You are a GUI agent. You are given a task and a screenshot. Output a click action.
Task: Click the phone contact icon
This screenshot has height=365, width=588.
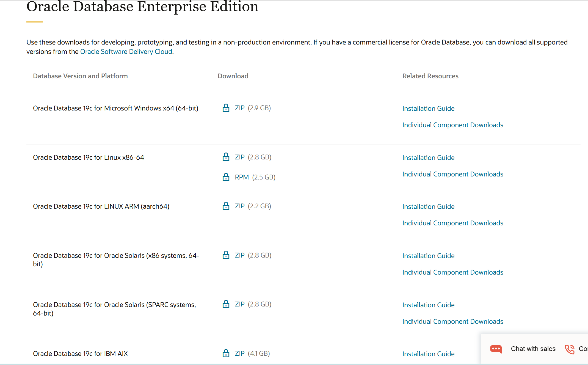[x=570, y=349]
